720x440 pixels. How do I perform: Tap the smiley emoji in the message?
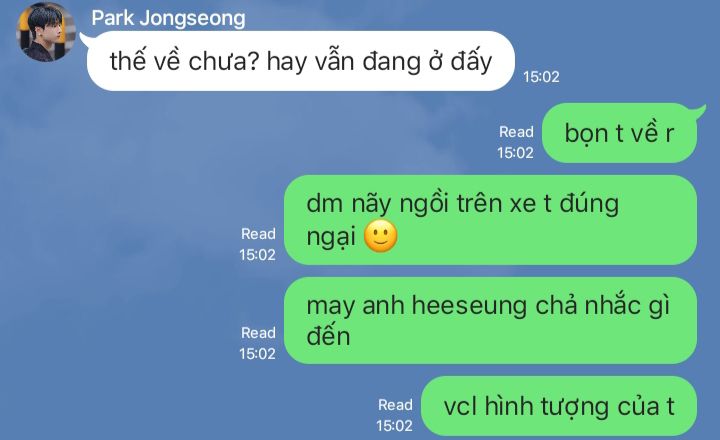coord(381,236)
